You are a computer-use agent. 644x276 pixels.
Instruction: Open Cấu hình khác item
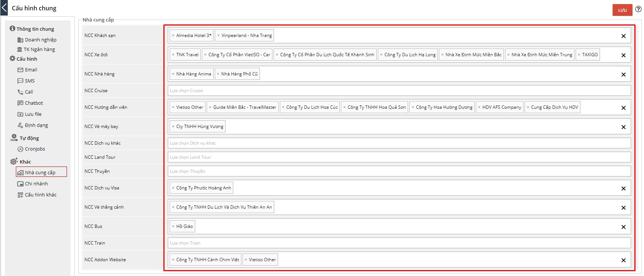(37, 195)
